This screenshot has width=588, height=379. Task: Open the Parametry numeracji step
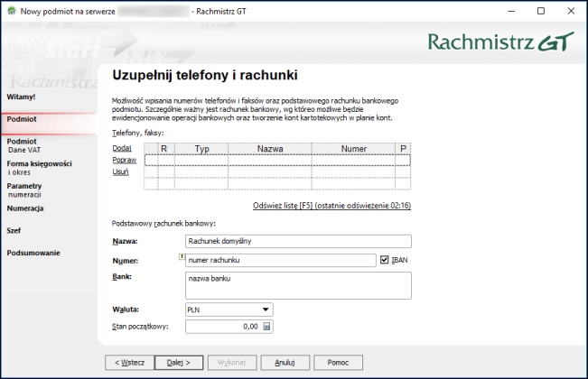point(24,189)
